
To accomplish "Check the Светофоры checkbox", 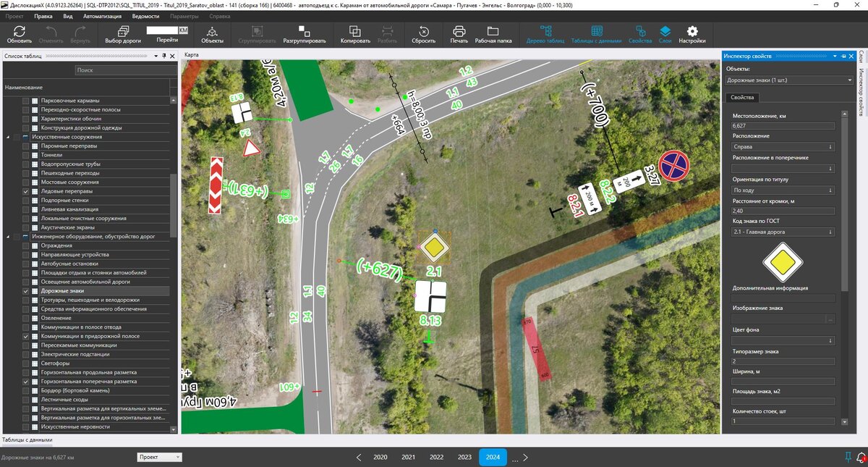I will 26,363.
